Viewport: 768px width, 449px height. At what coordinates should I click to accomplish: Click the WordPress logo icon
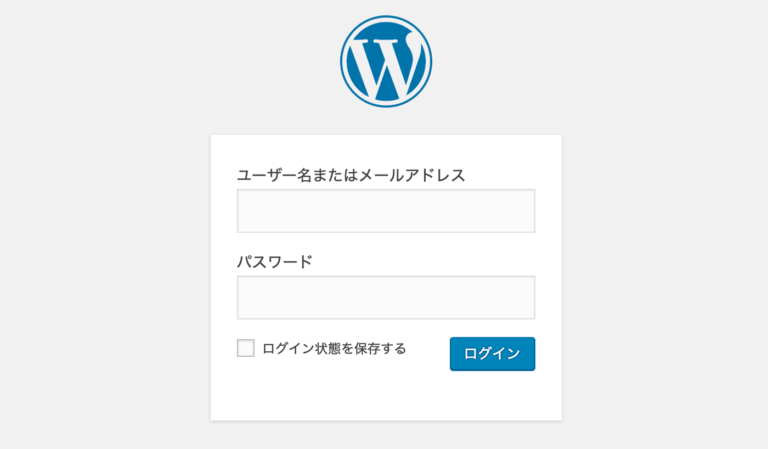click(x=386, y=62)
